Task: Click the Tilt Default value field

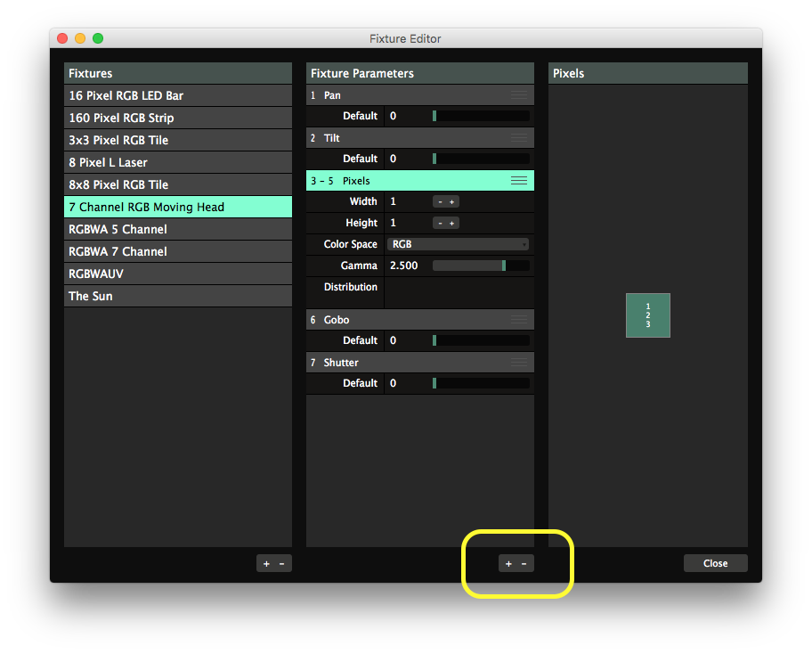Action: coord(407,159)
